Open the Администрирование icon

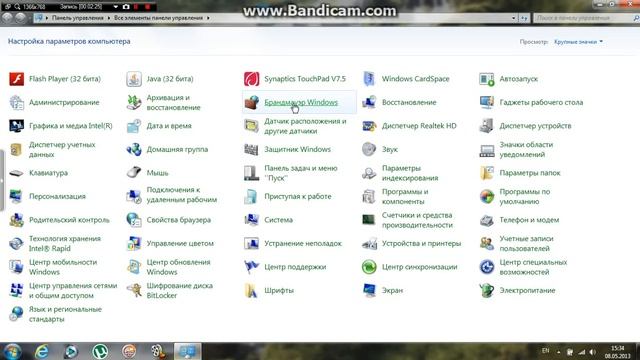pos(17,102)
